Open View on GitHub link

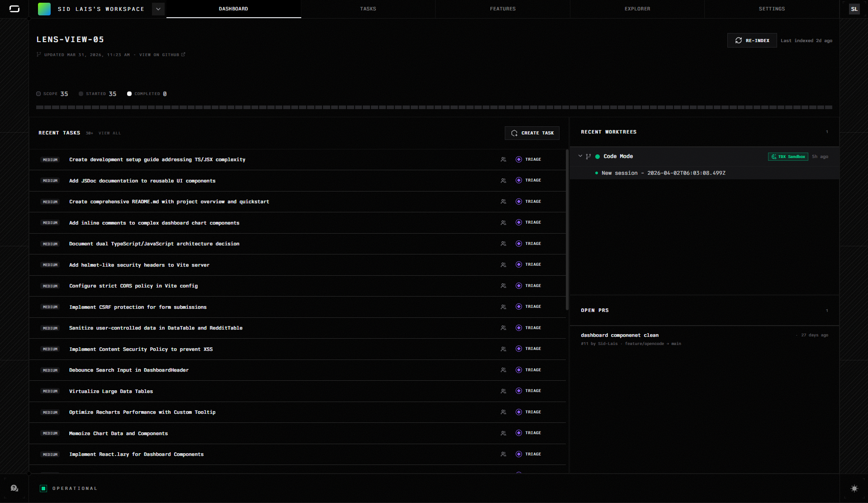pos(162,55)
